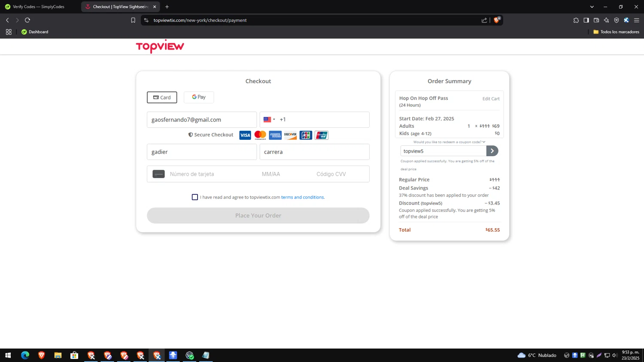Open the tab search dropdown arrow
The width and height of the screenshot is (644, 362).
(592, 7)
